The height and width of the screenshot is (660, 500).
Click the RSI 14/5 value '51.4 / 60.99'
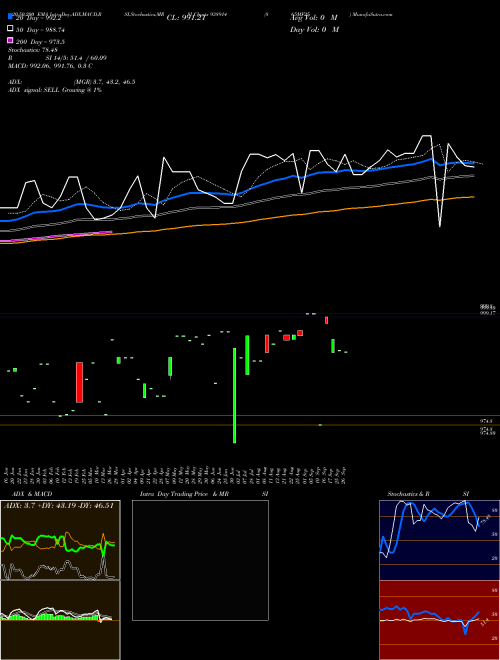pos(89,58)
